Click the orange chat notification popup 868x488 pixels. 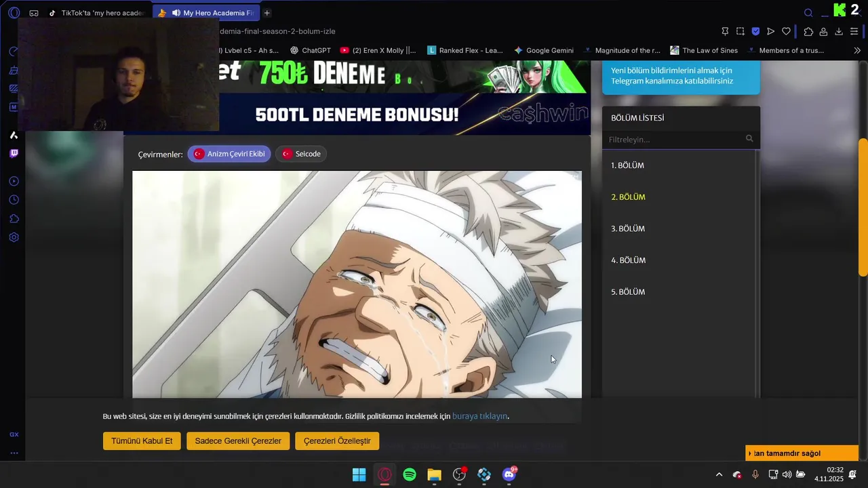click(802, 453)
